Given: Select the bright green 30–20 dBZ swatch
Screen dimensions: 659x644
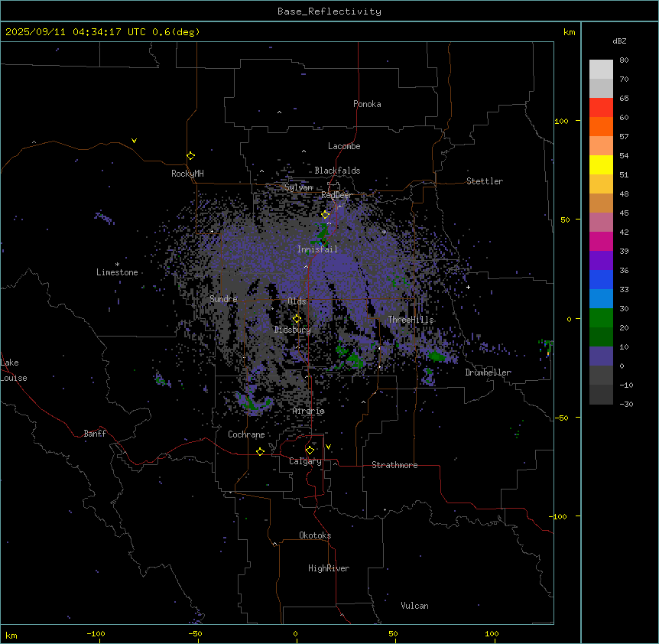Looking at the screenshot, I should tap(601, 318).
